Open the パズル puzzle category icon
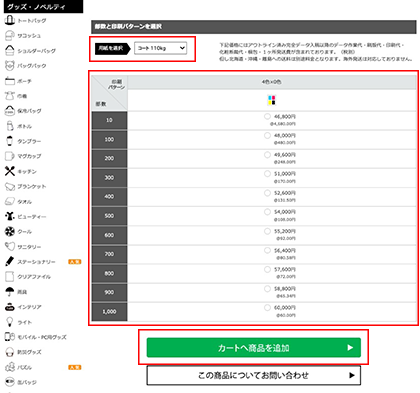The image size is (420, 393). click(x=10, y=367)
